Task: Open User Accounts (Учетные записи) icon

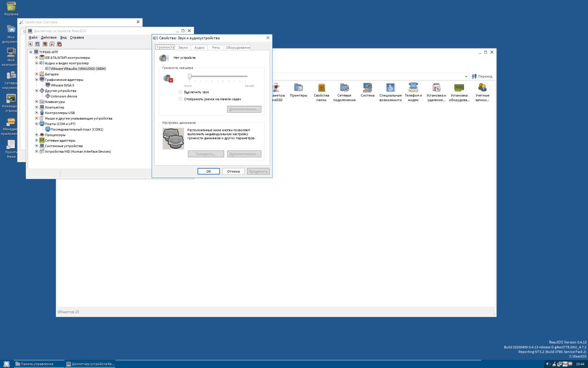Action: pos(482,92)
